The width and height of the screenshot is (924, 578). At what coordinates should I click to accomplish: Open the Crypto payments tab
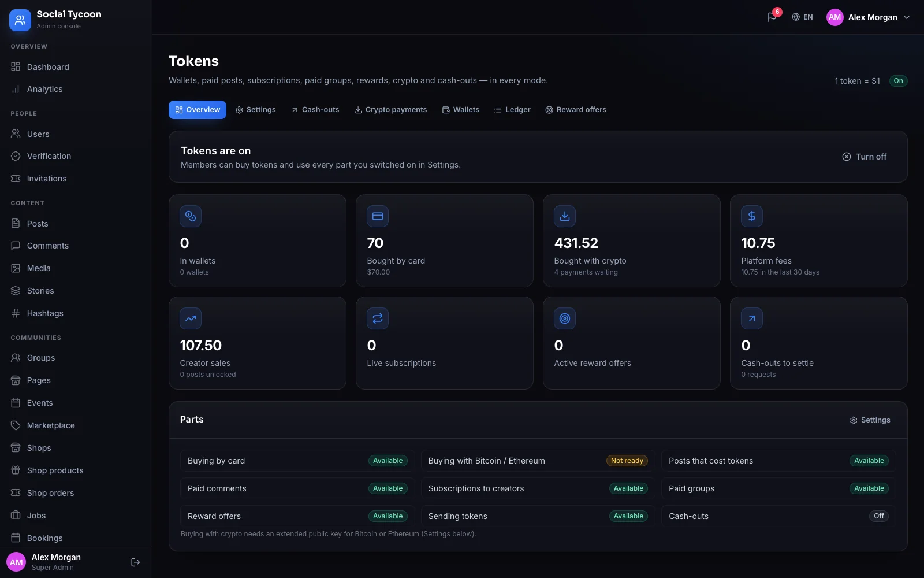pyautogui.click(x=390, y=110)
